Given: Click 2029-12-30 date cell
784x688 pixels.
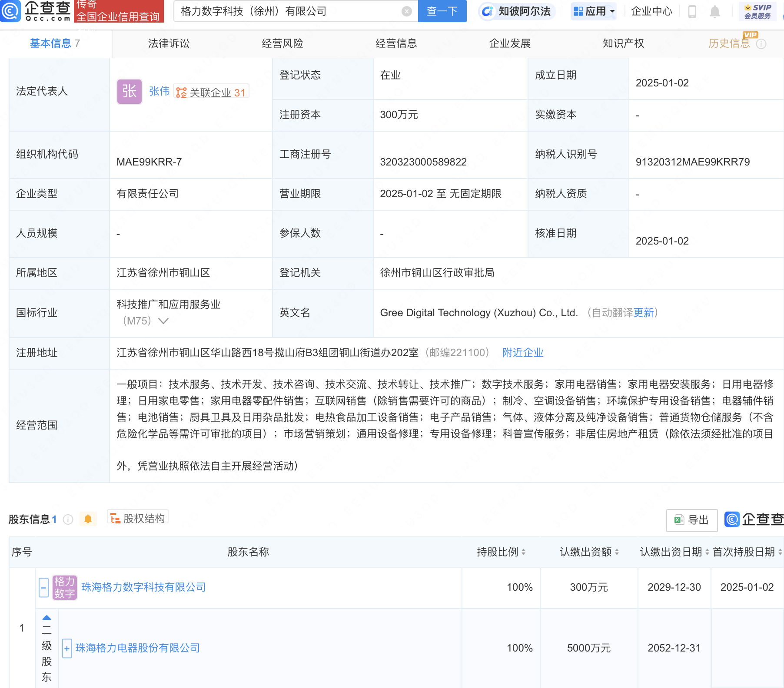Looking at the screenshot, I should pyautogui.click(x=674, y=587).
